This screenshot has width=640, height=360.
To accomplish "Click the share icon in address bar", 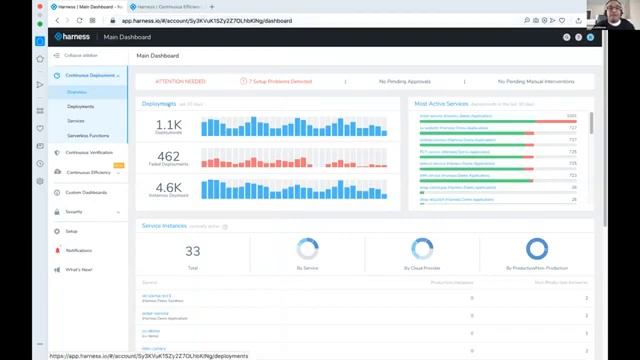I will 578,20.
